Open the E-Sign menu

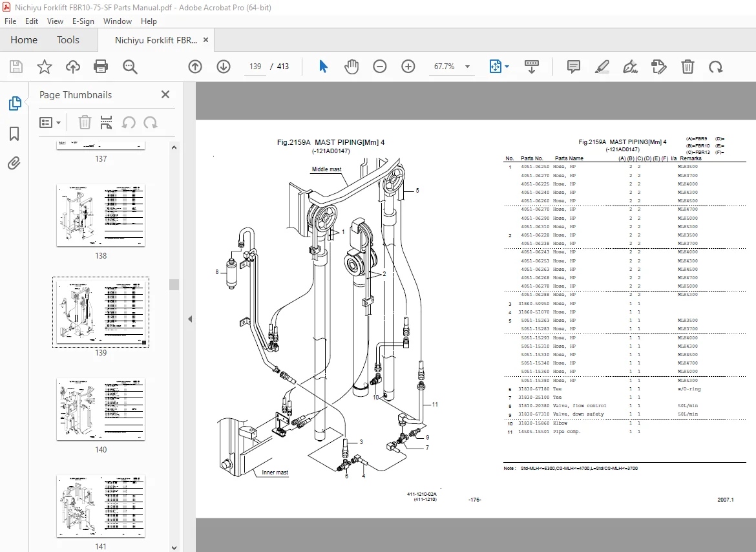(x=83, y=21)
